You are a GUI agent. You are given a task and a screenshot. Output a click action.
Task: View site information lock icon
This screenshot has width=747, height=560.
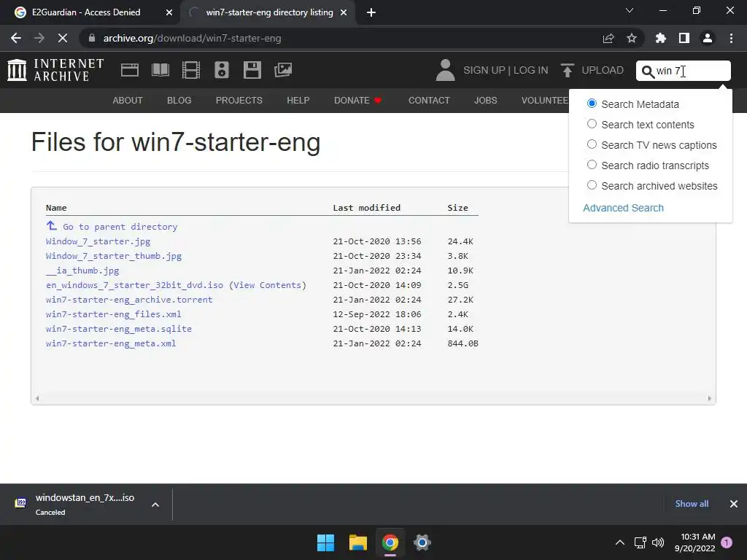92,38
